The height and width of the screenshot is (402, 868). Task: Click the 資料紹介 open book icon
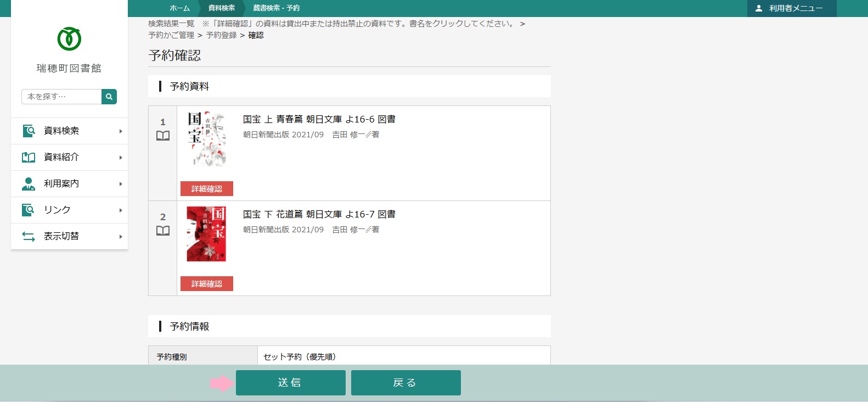tap(29, 157)
